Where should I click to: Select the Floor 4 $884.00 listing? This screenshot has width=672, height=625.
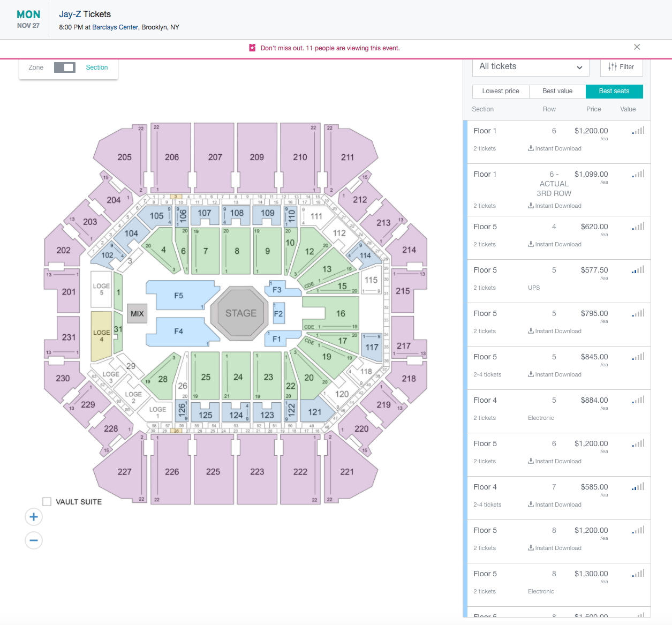557,411
